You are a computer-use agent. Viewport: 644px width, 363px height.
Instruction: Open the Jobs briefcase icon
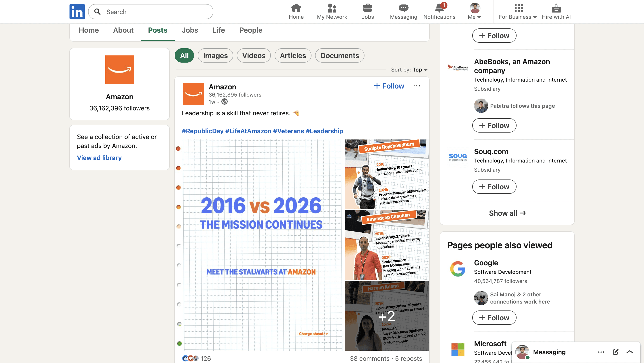click(367, 8)
